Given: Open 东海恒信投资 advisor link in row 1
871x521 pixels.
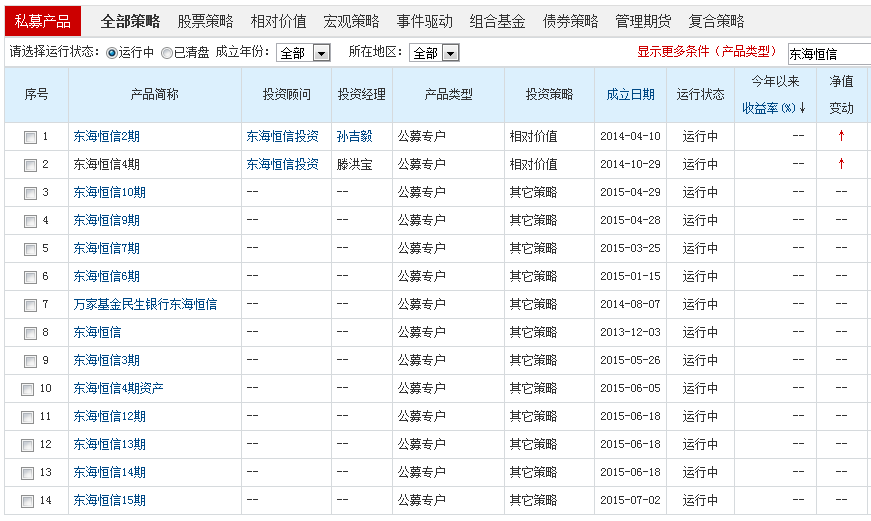Looking at the screenshot, I should [x=282, y=136].
